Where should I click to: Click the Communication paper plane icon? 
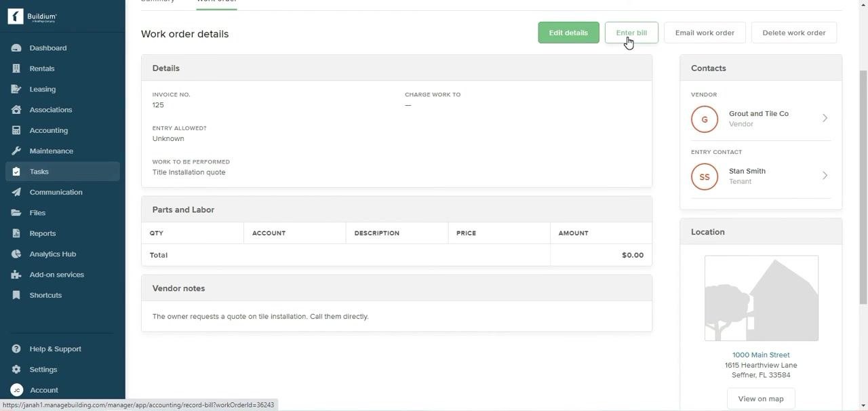point(16,192)
